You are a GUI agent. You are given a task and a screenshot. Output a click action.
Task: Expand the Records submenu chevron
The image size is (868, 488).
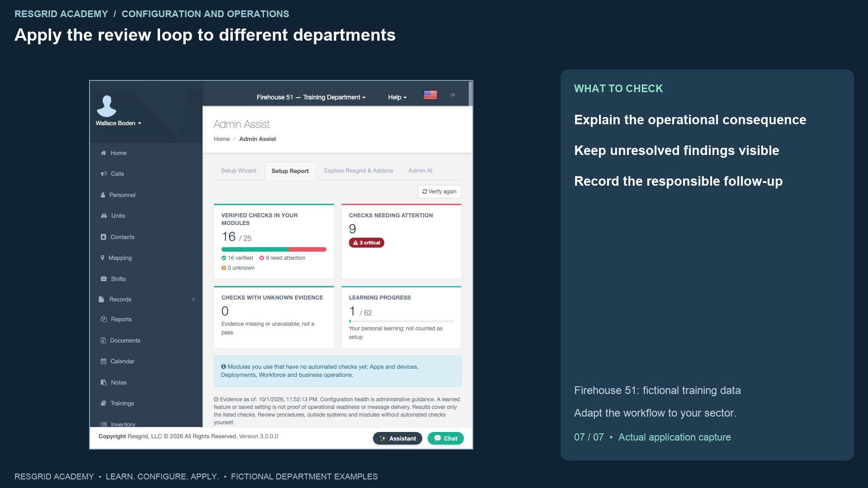[x=193, y=300]
